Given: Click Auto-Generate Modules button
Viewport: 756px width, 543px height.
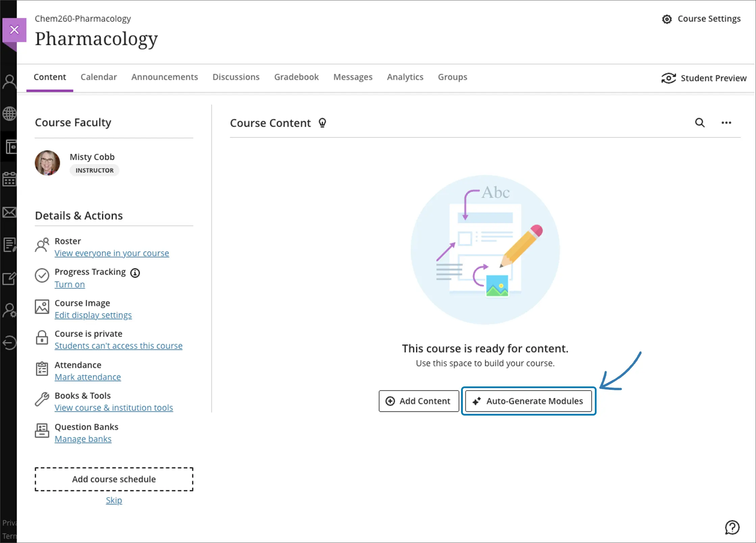Looking at the screenshot, I should pyautogui.click(x=528, y=401).
